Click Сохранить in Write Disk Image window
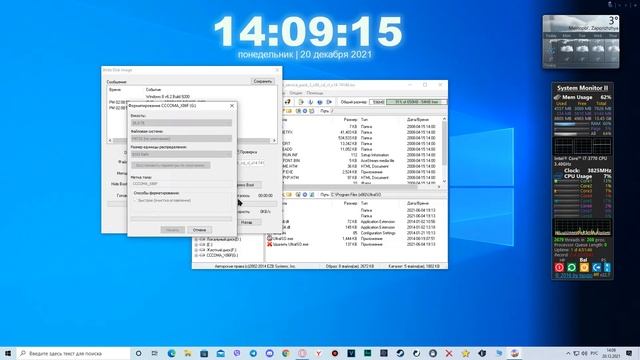Screen dimensions: 640x360 click(262, 81)
